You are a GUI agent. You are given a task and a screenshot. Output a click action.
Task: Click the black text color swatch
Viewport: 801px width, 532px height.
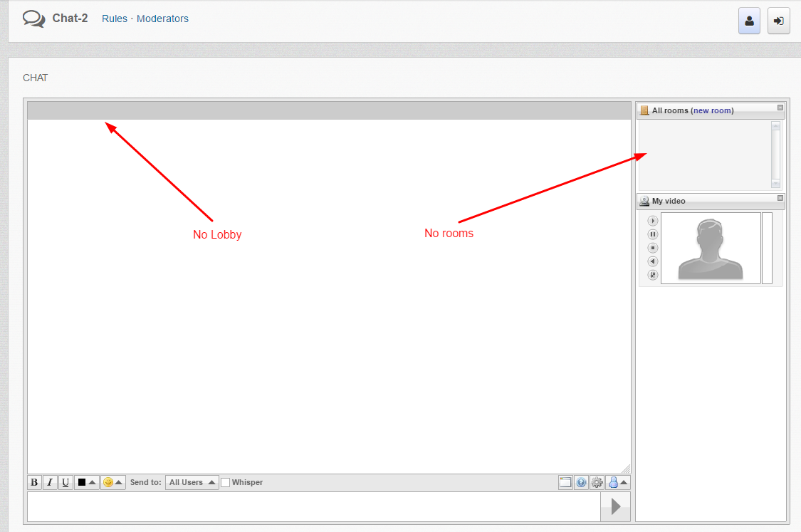coord(82,482)
